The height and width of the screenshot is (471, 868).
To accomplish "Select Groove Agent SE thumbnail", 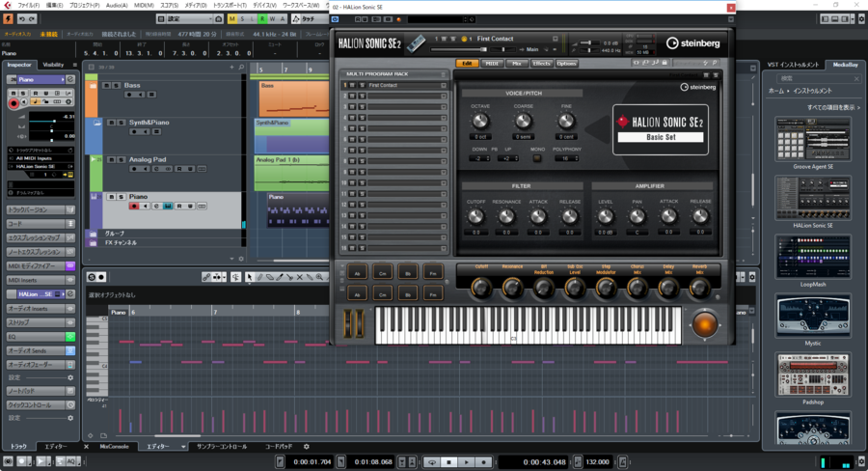I will coord(813,139).
